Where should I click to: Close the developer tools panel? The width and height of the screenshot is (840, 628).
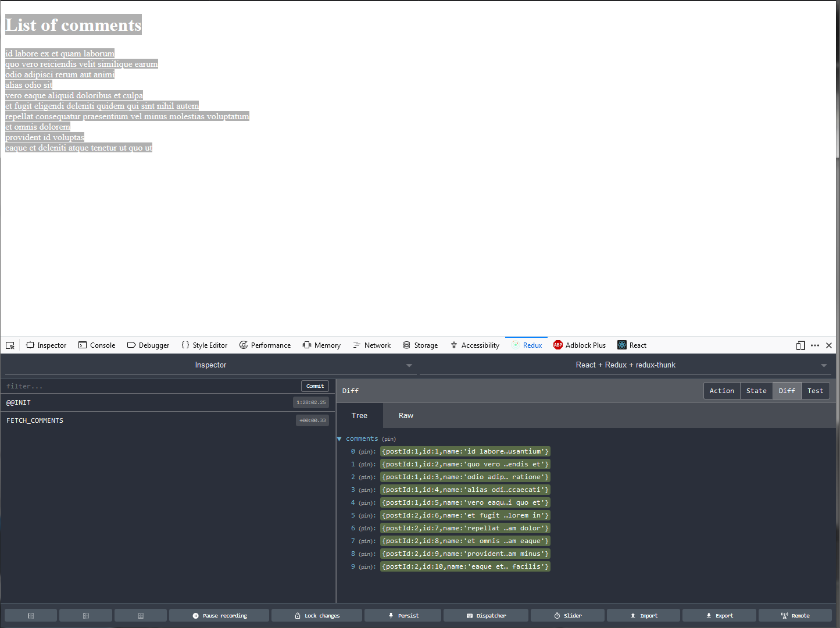[x=829, y=345]
